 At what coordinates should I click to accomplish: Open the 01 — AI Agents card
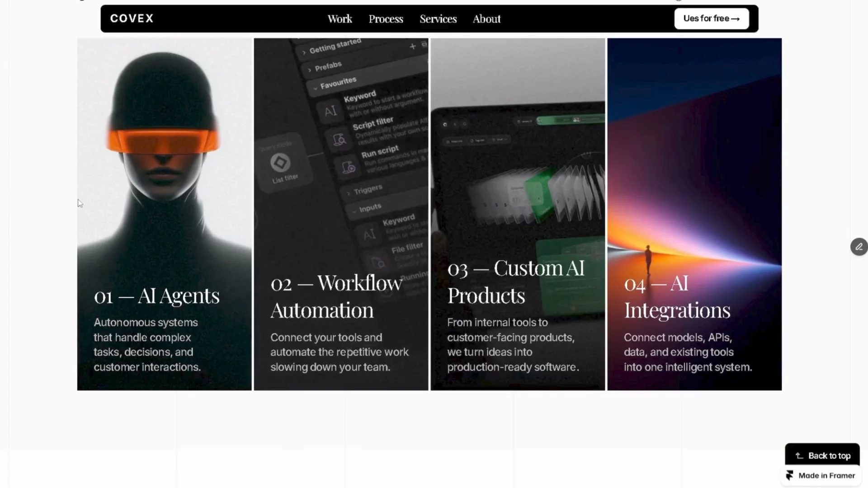click(165, 214)
